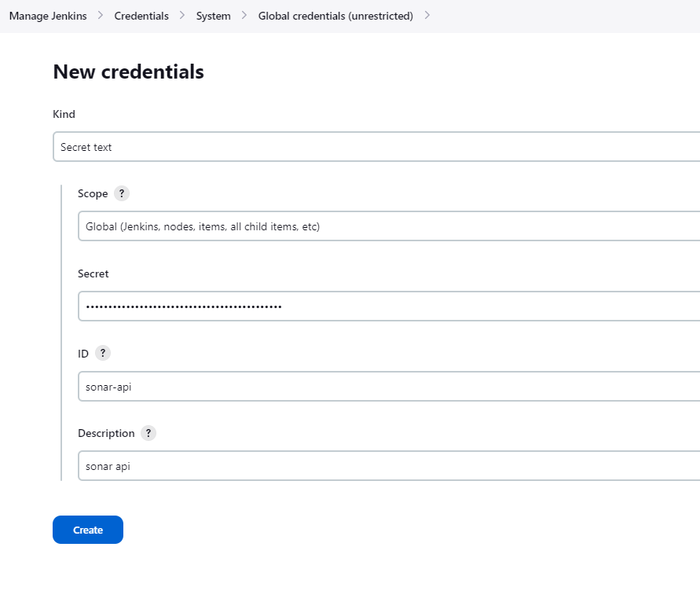The image size is (700, 591).
Task: Click the Description label text
Action: (x=106, y=433)
